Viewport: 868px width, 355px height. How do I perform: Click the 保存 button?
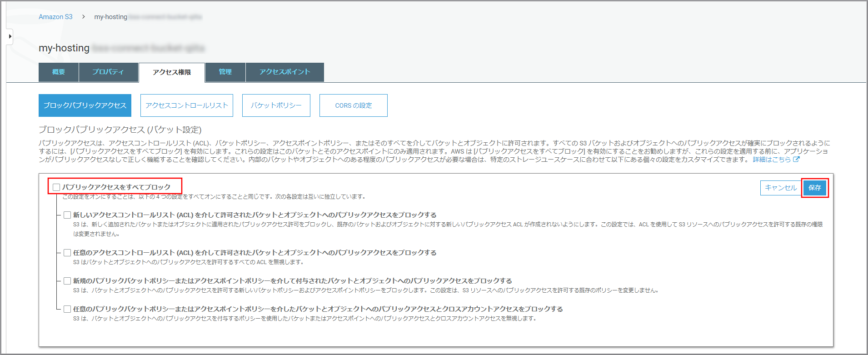815,188
